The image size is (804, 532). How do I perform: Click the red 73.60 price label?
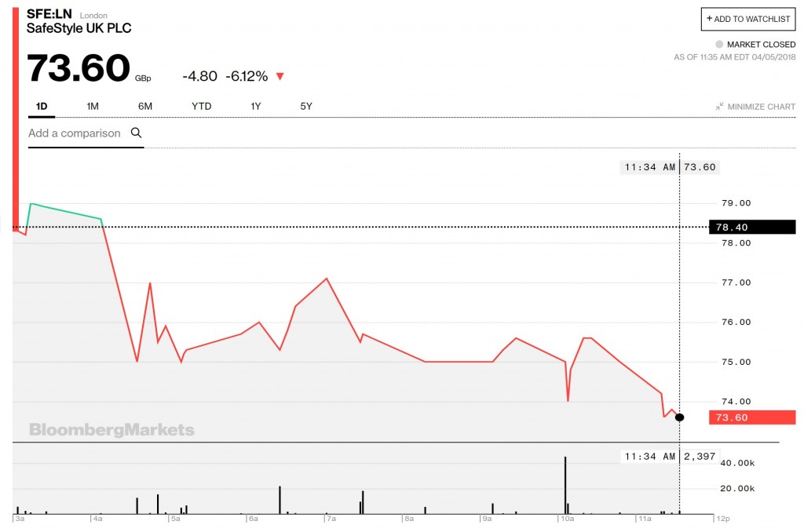(752, 417)
